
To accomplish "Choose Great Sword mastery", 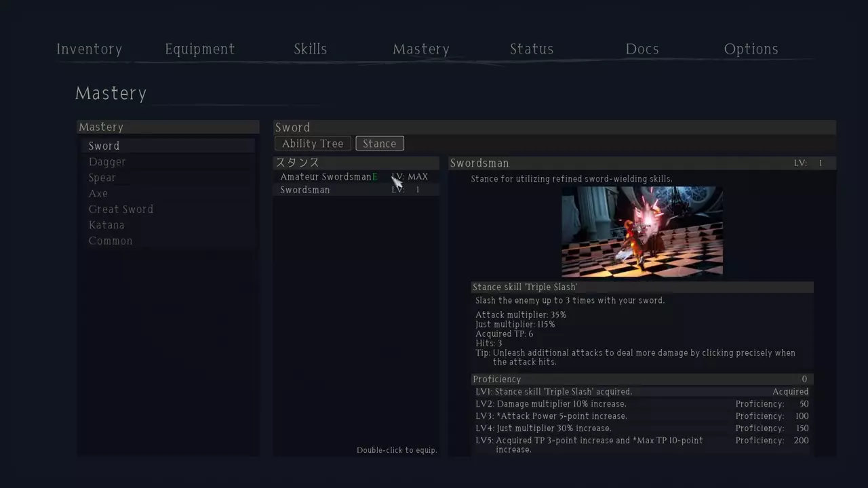I will 168,209.
